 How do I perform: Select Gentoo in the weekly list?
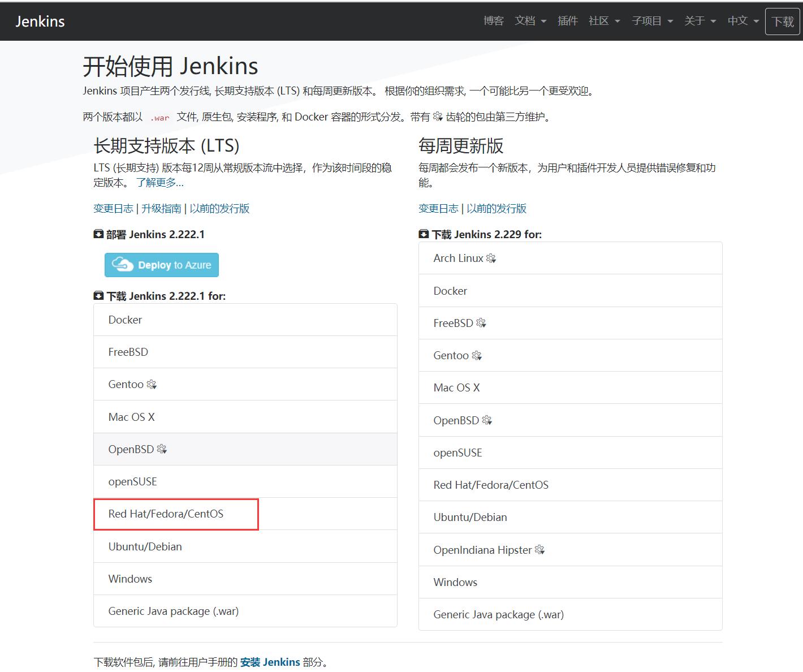click(571, 355)
